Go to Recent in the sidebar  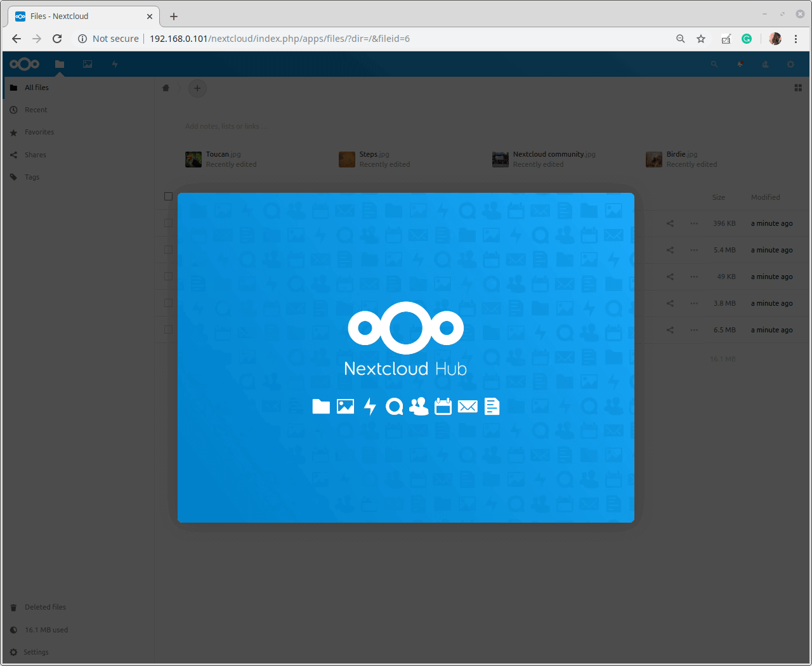tap(36, 110)
